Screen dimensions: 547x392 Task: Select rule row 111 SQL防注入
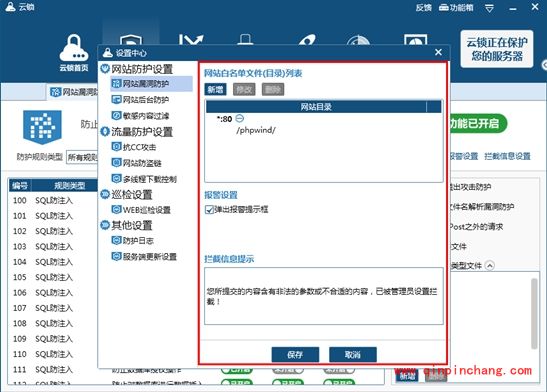[x=54, y=369]
